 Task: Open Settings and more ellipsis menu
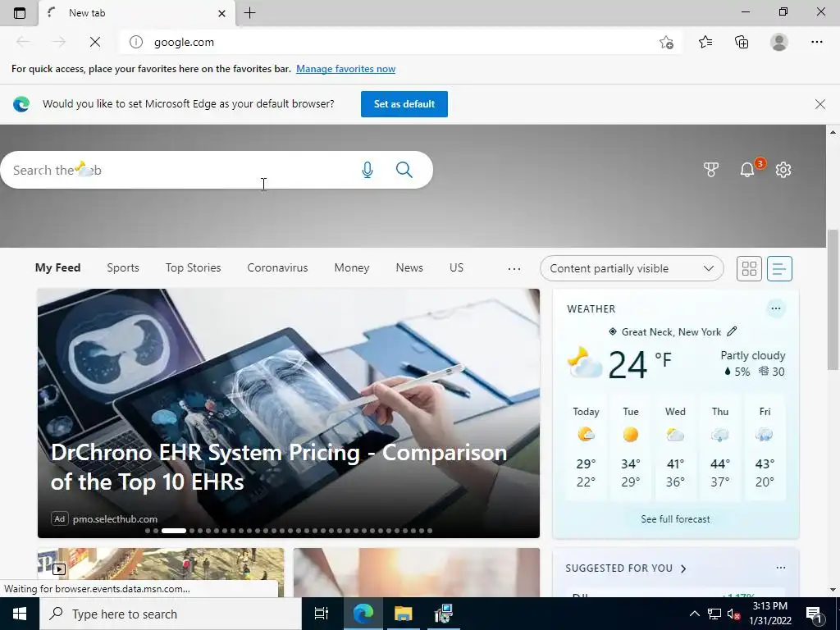pyautogui.click(x=816, y=42)
